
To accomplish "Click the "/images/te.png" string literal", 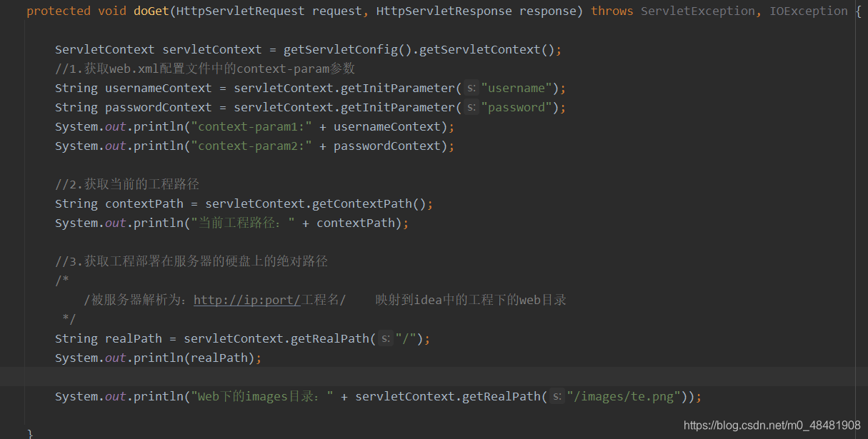I will (624, 396).
